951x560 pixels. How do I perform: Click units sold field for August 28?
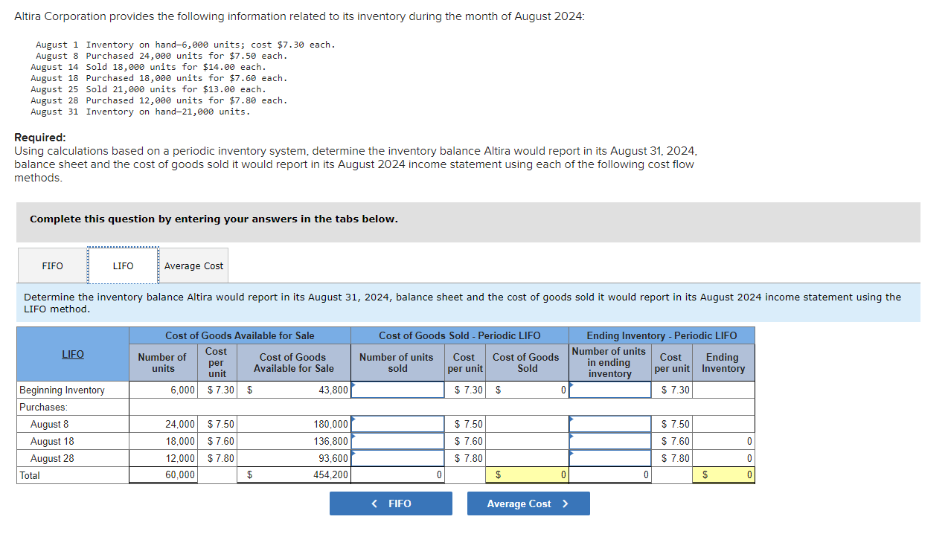pyautogui.click(x=398, y=458)
